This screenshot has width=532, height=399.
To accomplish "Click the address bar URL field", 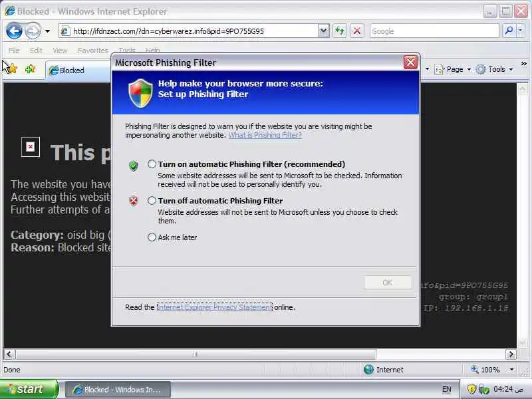I will (189, 31).
